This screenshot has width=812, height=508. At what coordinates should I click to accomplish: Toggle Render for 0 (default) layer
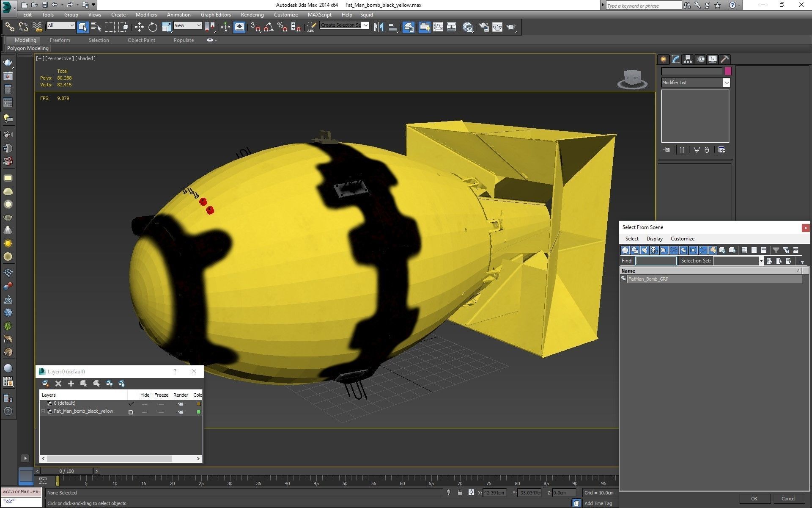click(x=181, y=404)
